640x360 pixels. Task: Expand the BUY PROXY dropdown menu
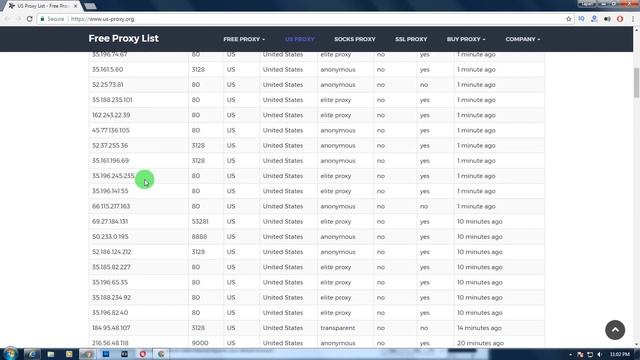point(466,39)
